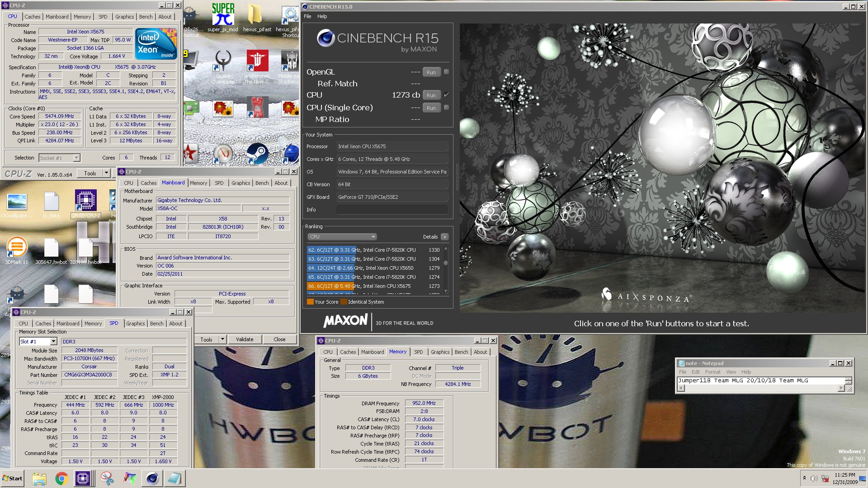Launch the Quake Champions shortcut
Viewport: 868px width, 488px height.
pos(223,67)
